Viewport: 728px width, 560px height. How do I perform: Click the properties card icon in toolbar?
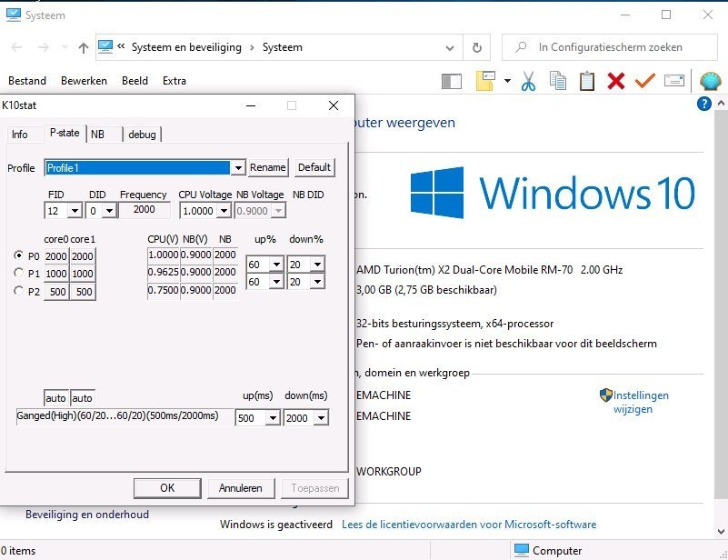click(674, 81)
